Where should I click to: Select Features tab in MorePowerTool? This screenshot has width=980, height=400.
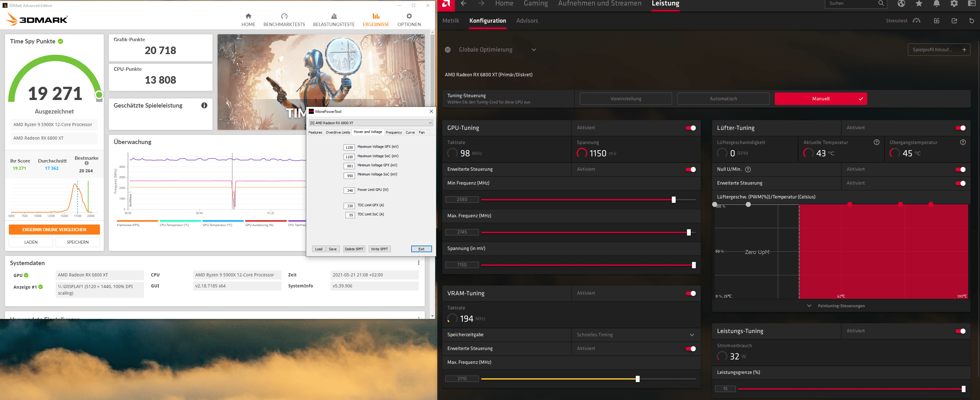(x=315, y=132)
